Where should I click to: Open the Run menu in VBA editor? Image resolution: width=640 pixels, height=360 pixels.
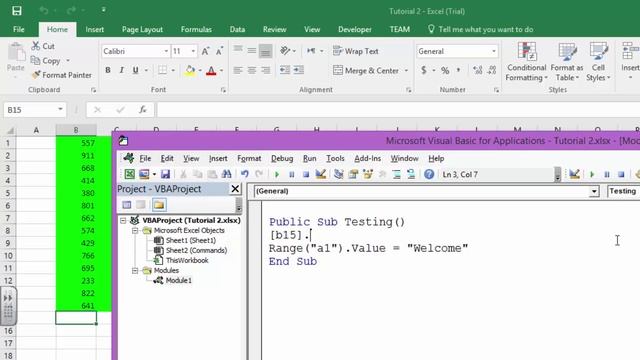click(x=309, y=158)
